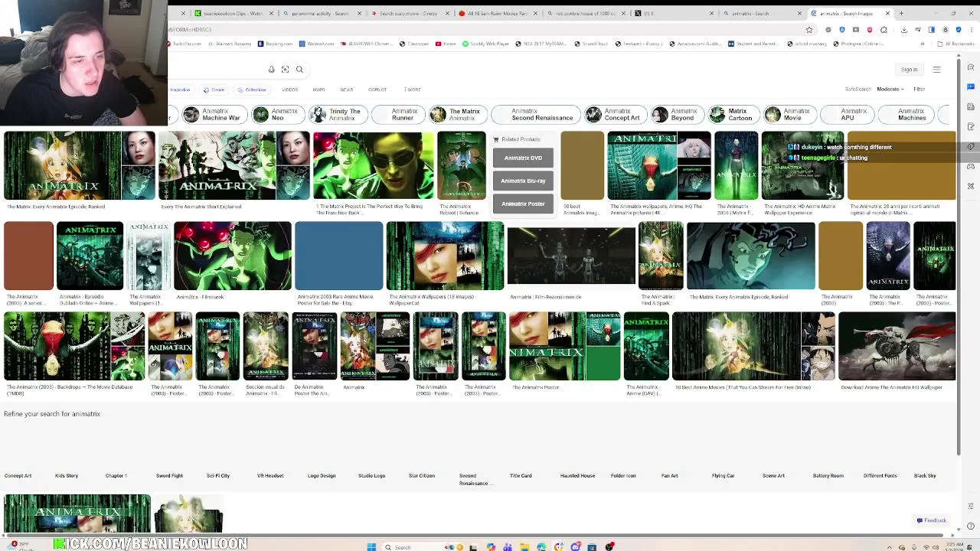The width and height of the screenshot is (980, 551).
Task: Click the media control icon in toolbar
Action: click(918, 30)
